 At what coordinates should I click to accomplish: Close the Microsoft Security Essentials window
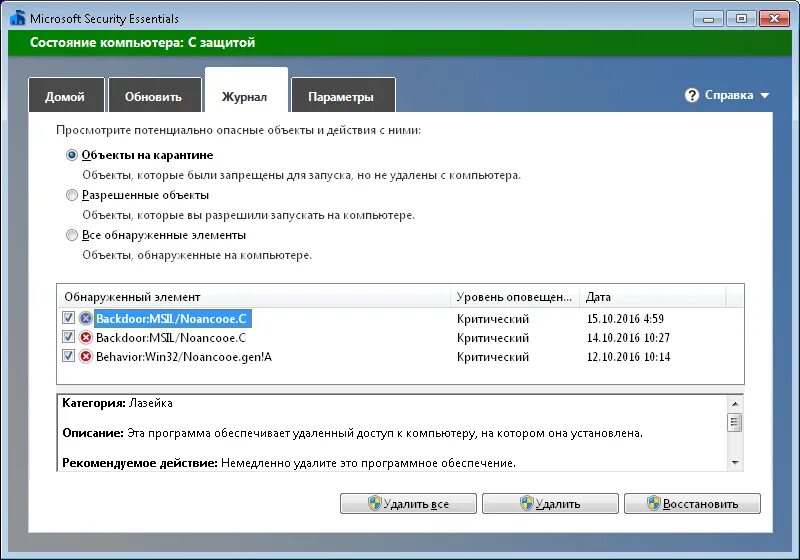click(x=774, y=19)
